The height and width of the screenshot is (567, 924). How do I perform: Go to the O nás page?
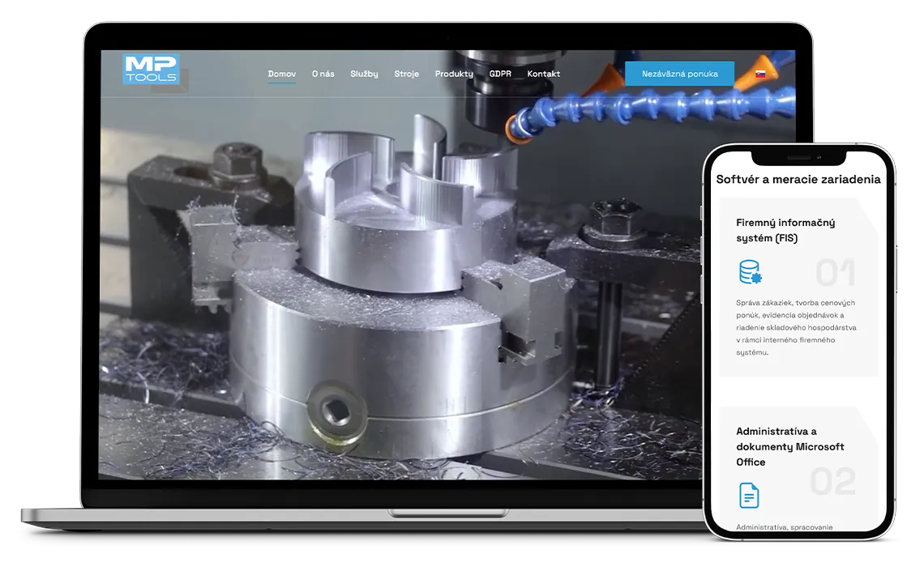click(323, 74)
